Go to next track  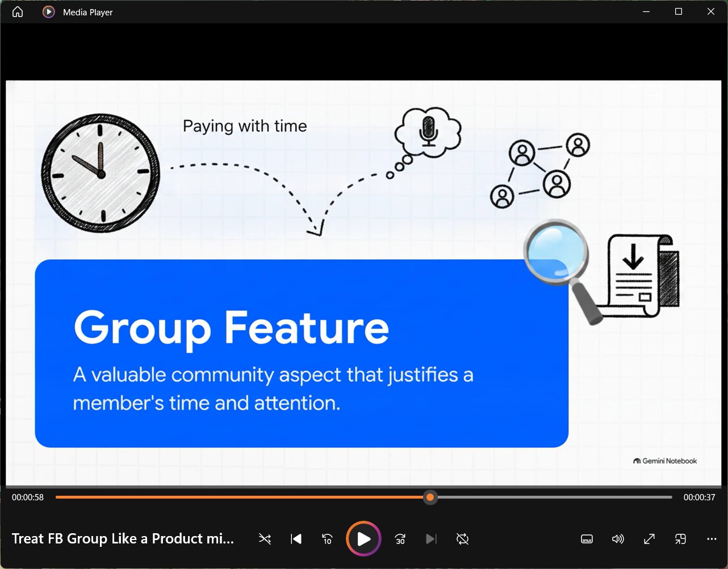click(x=432, y=539)
